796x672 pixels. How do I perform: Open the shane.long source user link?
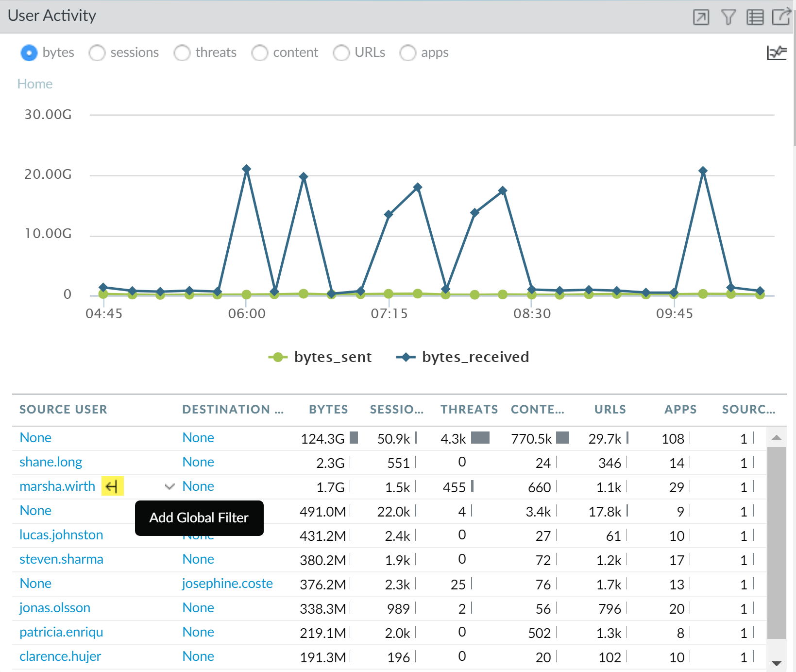[x=51, y=462]
